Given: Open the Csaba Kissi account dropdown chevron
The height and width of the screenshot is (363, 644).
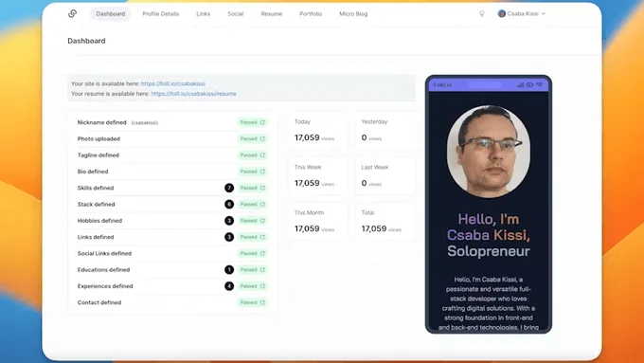Looking at the screenshot, I should point(543,13).
